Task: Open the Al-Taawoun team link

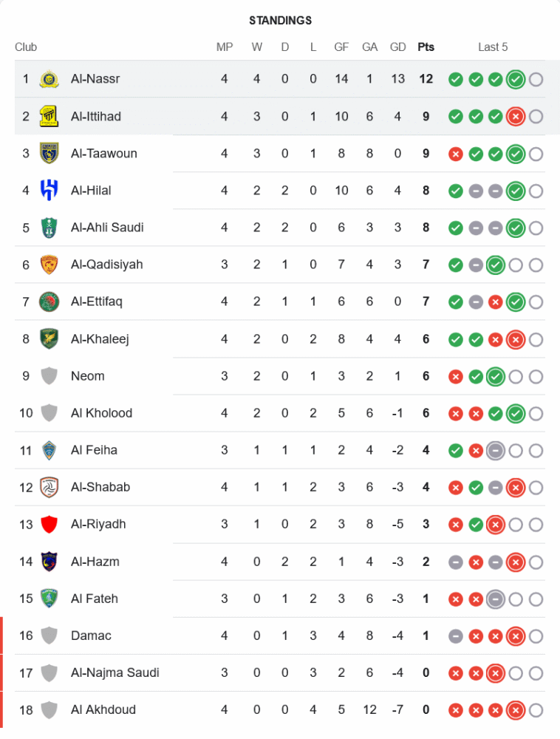Action: point(103,154)
